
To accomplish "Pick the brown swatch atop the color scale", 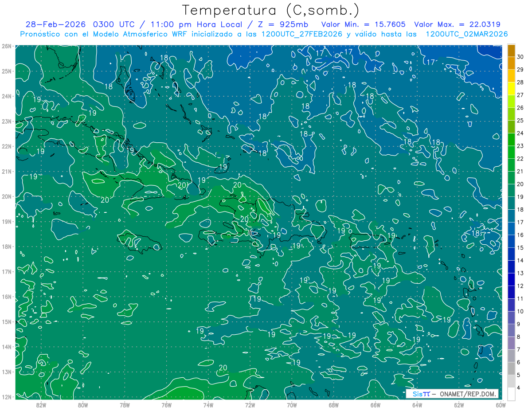I will (511, 51).
